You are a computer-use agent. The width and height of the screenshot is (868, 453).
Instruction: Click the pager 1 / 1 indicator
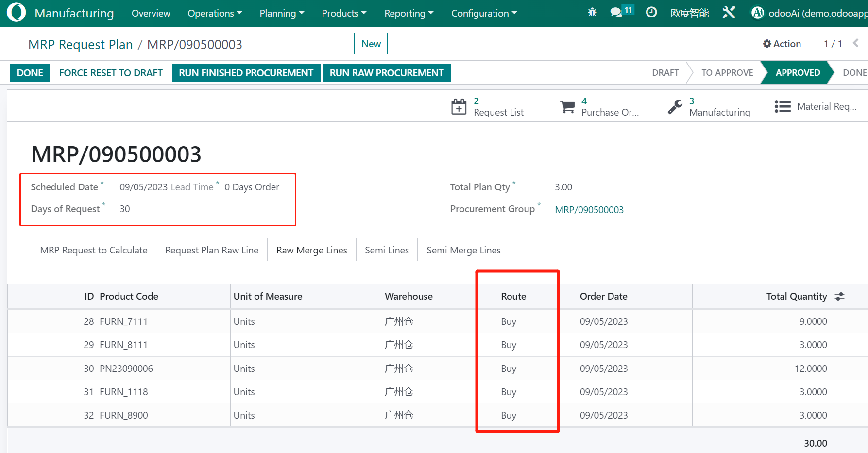pyautogui.click(x=833, y=44)
